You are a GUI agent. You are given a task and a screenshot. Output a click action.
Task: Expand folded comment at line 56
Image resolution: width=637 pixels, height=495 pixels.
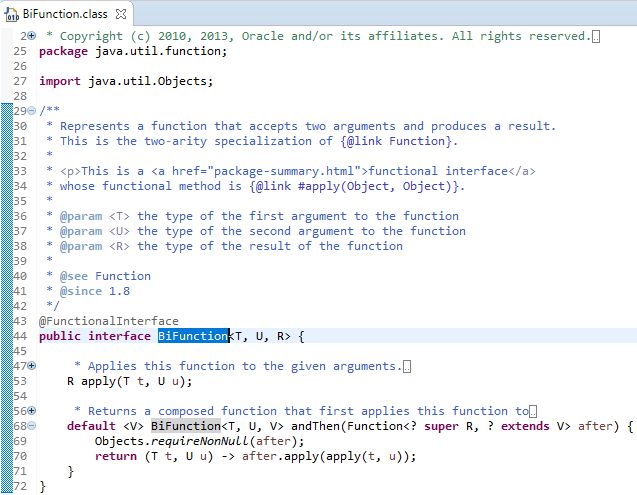(32, 411)
